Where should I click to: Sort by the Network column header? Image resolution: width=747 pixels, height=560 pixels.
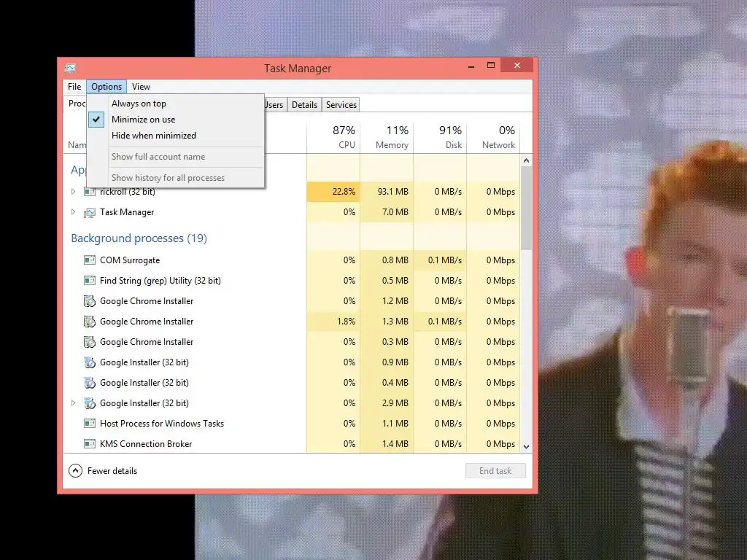click(x=493, y=137)
